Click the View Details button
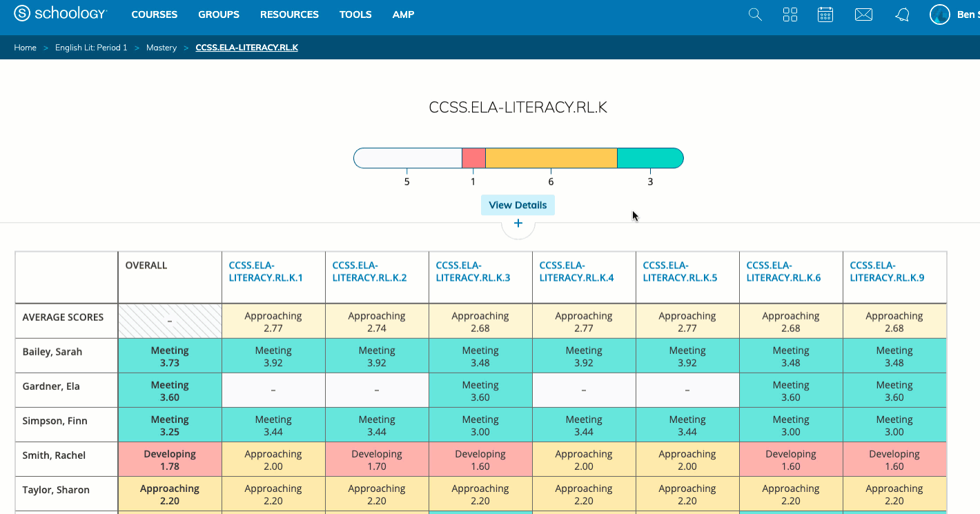This screenshot has height=514, width=980. [518, 205]
